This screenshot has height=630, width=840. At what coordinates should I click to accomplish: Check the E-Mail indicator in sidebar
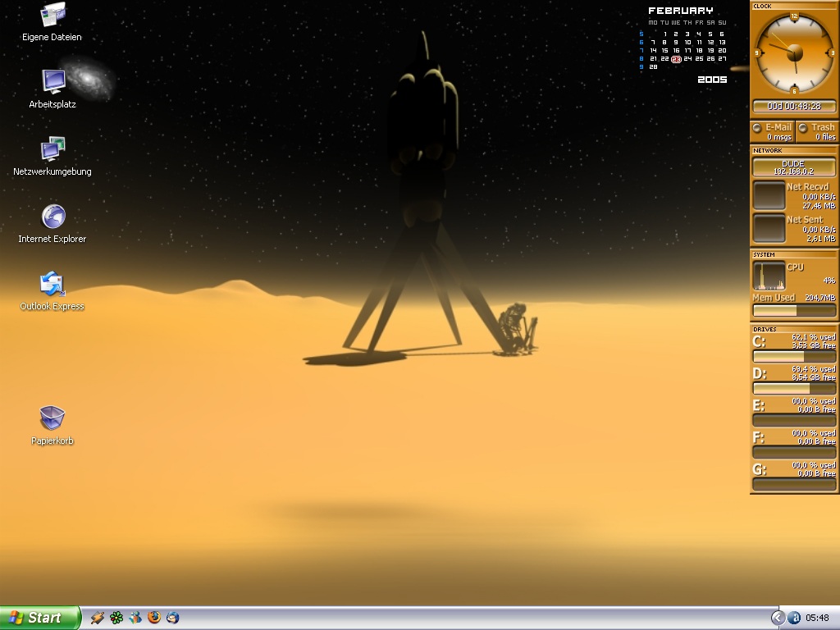coord(773,132)
